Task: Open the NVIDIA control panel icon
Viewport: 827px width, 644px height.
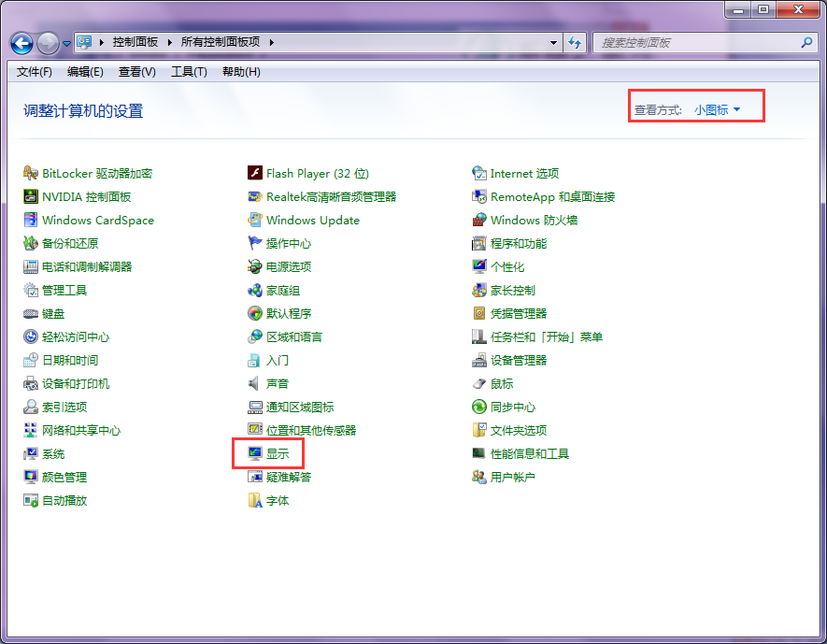Action: pyautogui.click(x=31, y=196)
